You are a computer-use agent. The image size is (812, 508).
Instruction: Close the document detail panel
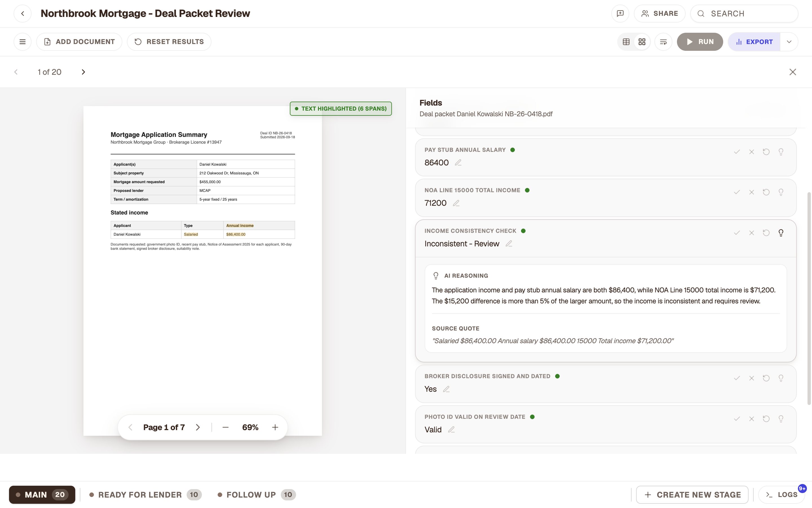pyautogui.click(x=793, y=72)
